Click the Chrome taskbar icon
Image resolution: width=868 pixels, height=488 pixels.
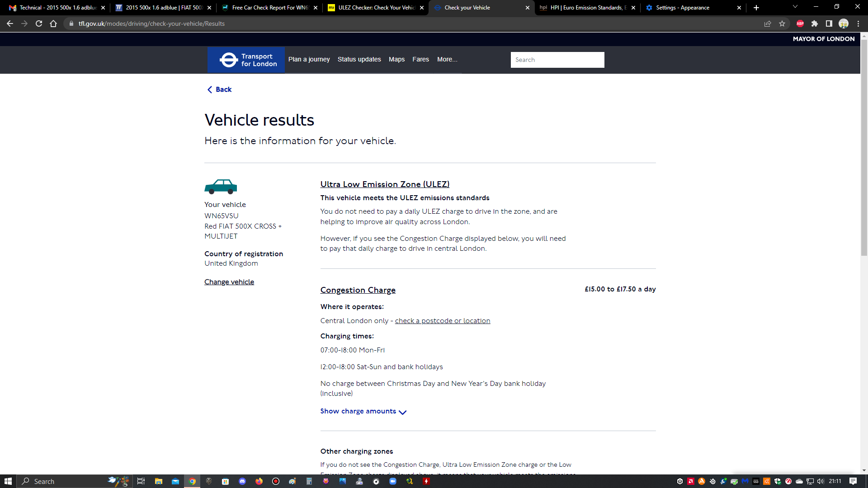click(x=192, y=481)
